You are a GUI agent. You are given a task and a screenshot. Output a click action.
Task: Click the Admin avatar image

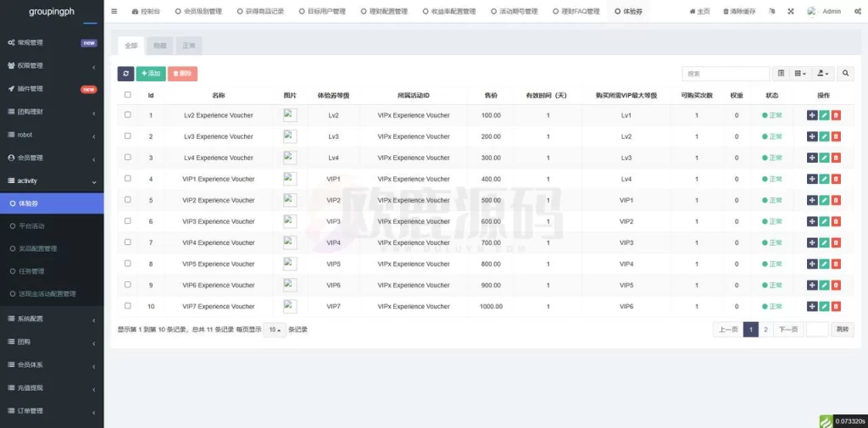click(812, 11)
